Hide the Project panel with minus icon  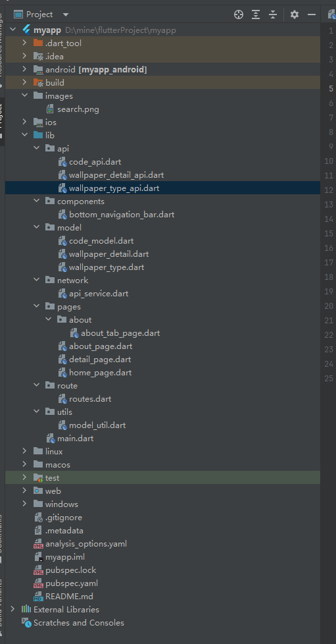coord(312,14)
